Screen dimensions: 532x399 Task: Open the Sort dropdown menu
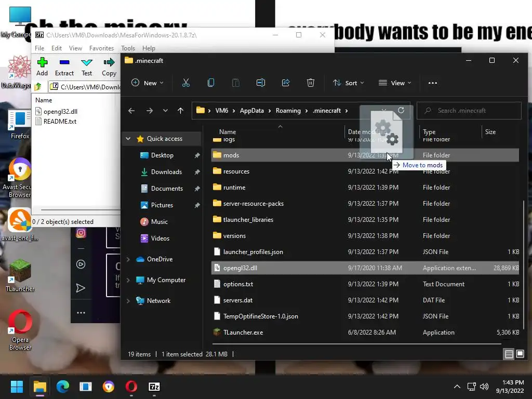(349, 83)
